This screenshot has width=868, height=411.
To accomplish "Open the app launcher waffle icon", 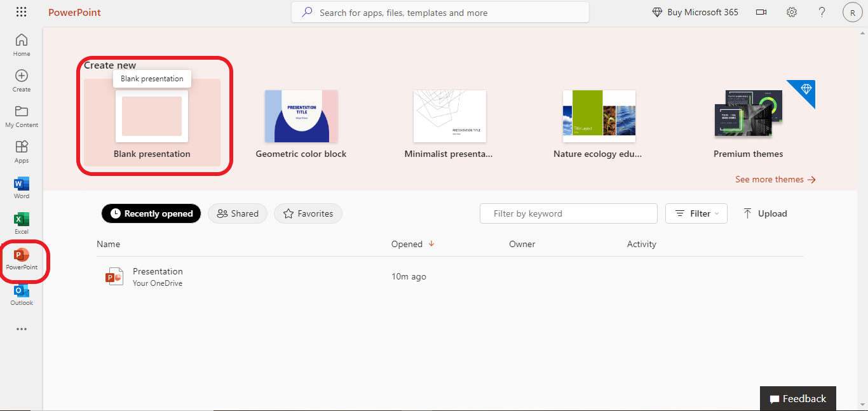I will [x=21, y=12].
